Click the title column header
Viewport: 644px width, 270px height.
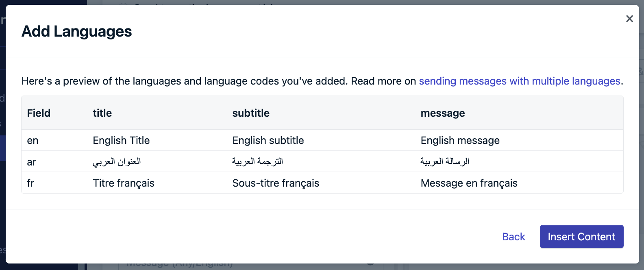click(x=102, y=113)
